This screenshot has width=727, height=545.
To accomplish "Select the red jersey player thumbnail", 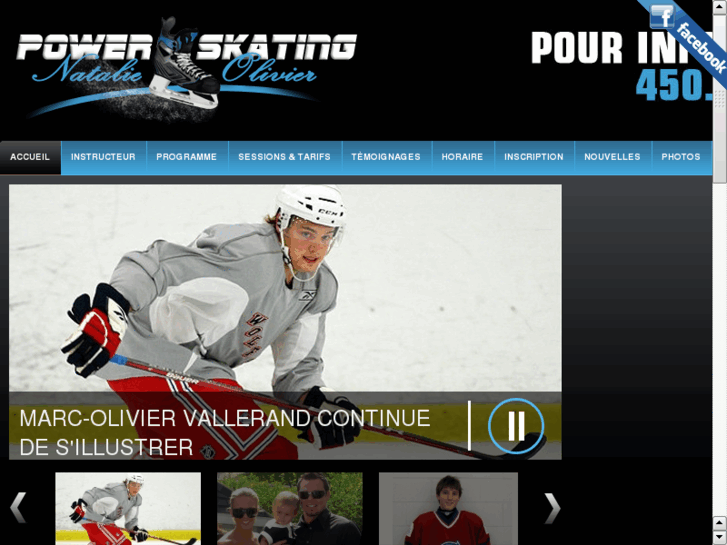I will (448, 508).
